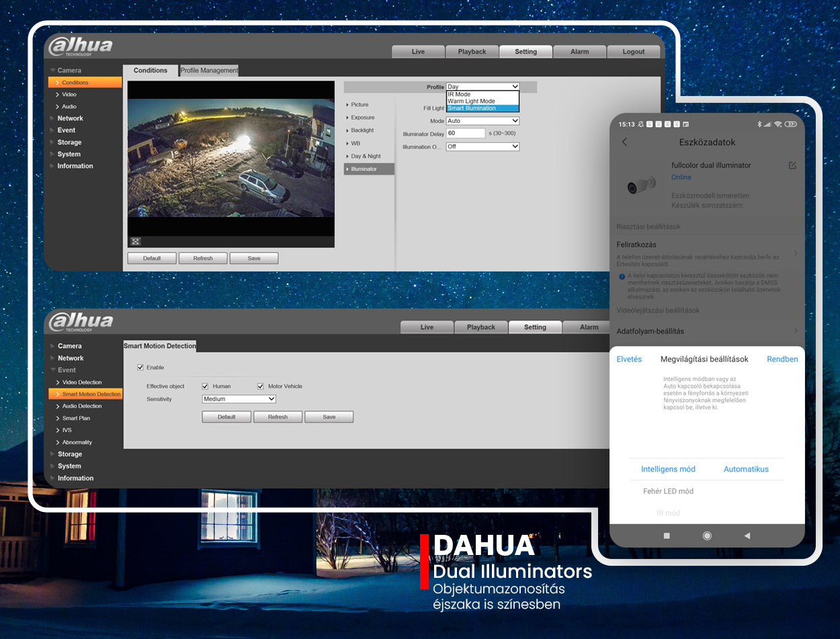The image size is (840, 639).
Task: Uncheck the Motor Vehicle checkbox
Action: pyautogui.click(x=260, y=386)
